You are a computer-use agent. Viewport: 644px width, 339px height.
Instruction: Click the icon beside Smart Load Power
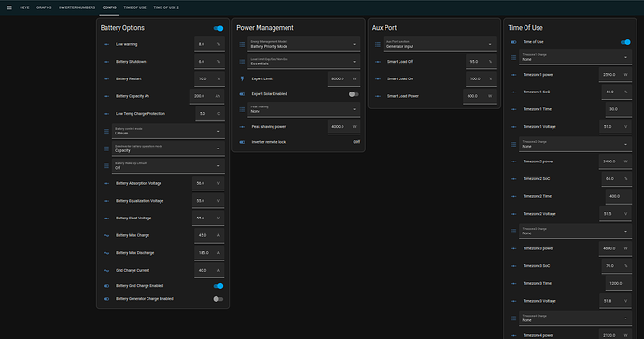tap(378, 96)
